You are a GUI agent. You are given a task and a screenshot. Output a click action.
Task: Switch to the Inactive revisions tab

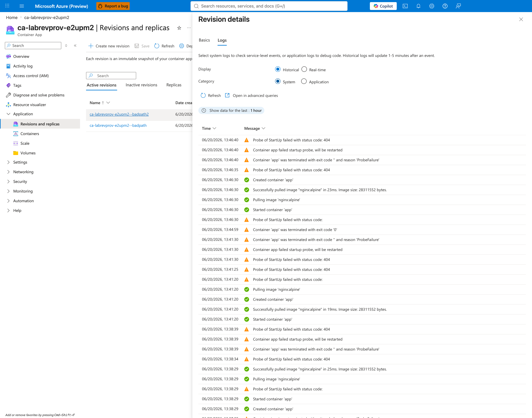tap(141, 85)
